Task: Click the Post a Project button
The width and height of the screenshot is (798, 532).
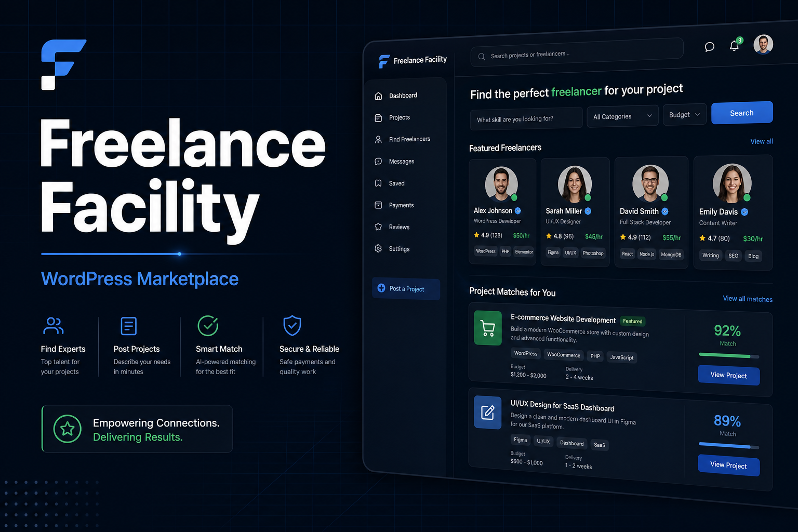Action: [406, 289]
